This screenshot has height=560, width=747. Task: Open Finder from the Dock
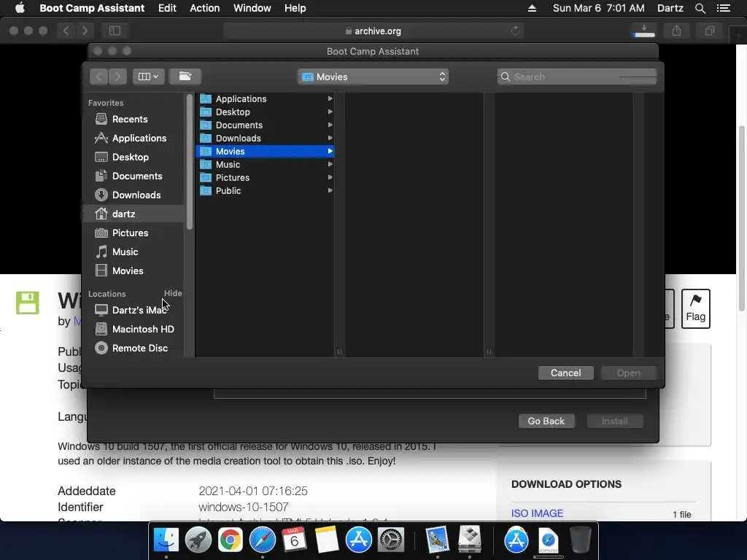coord(166,540)
